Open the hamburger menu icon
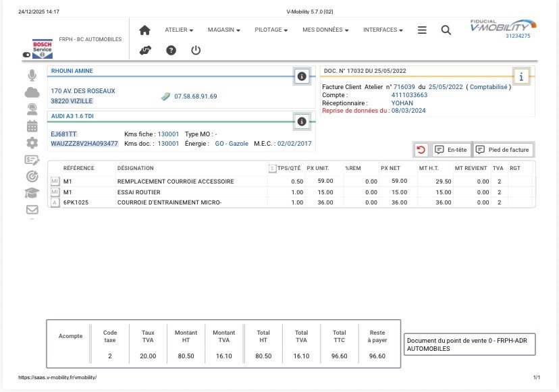This screenshot has height=392, width=559. (422, 30)
